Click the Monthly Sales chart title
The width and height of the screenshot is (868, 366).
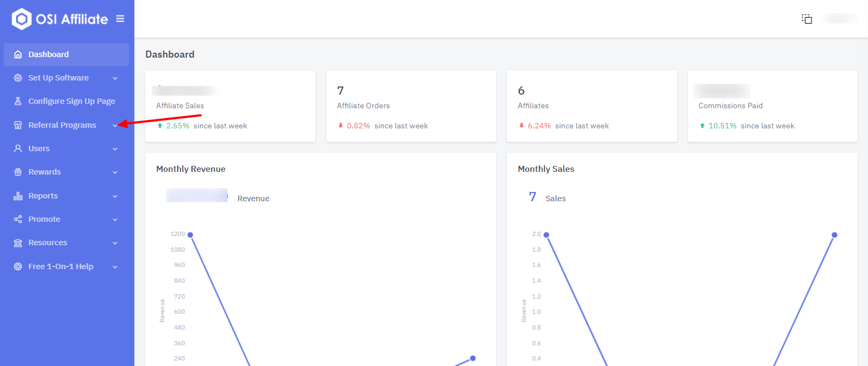(546, 169)
